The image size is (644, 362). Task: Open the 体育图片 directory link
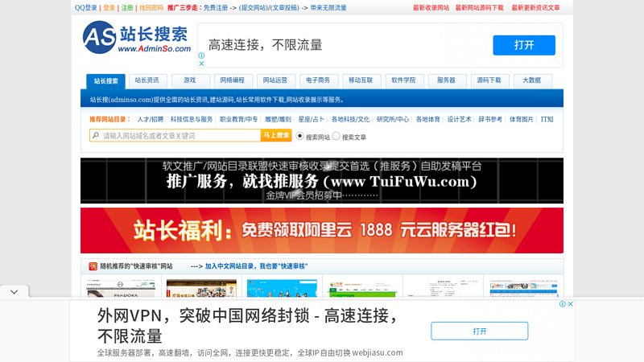pyautogui.click(x=522, y=119)
